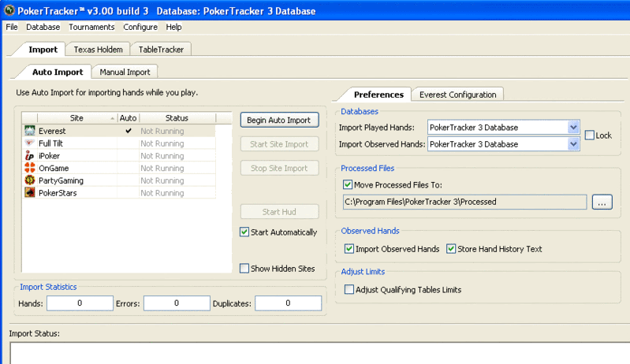Click the processed files path field
The height and width of the screenshot is (364, 630).
click(464, 202)
